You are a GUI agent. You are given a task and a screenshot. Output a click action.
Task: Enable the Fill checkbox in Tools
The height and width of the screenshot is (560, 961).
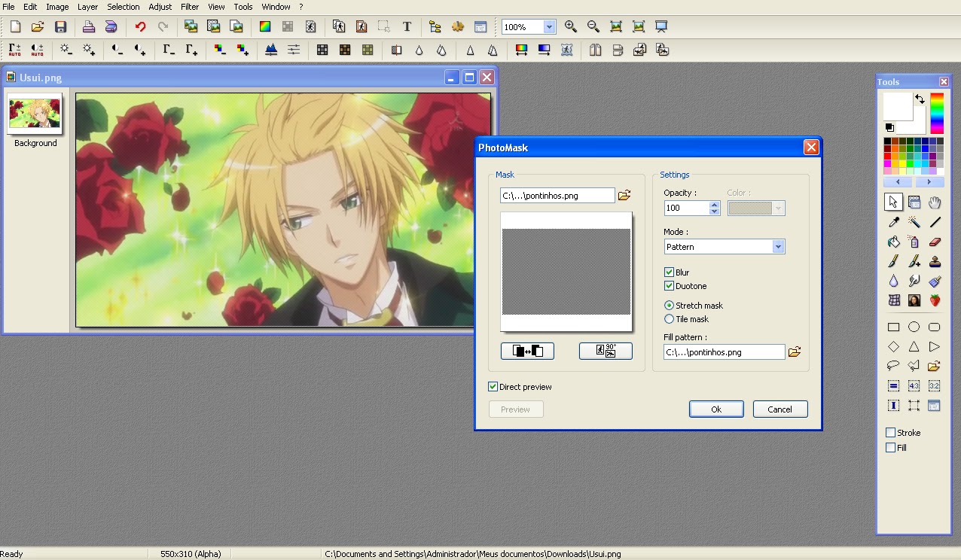(890, 448)
